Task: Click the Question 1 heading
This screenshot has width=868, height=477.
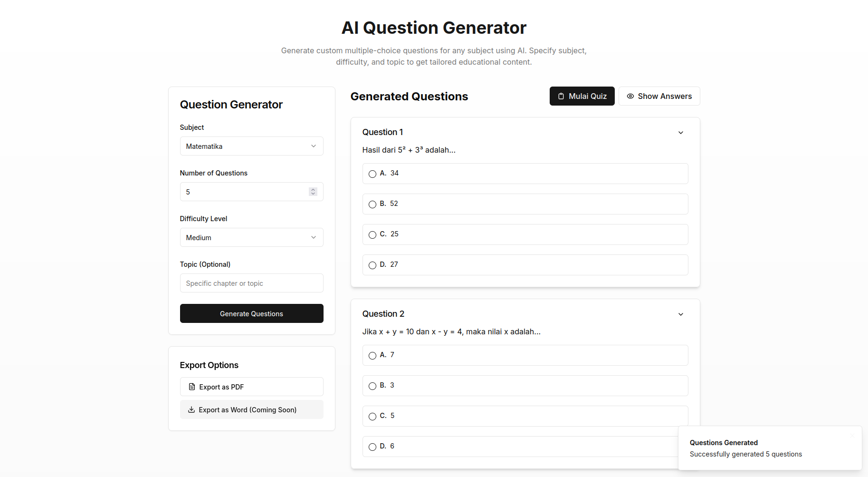Action: 382,132
